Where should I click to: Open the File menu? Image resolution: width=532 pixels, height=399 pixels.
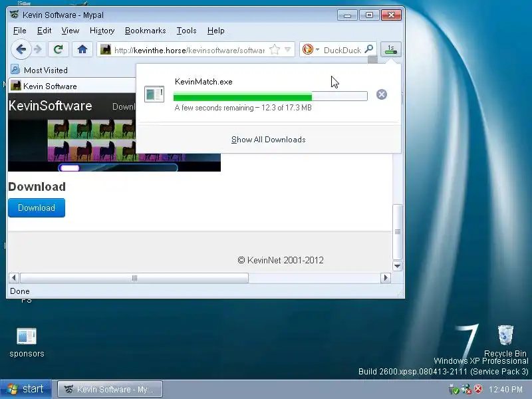click(x=20, y=31)
